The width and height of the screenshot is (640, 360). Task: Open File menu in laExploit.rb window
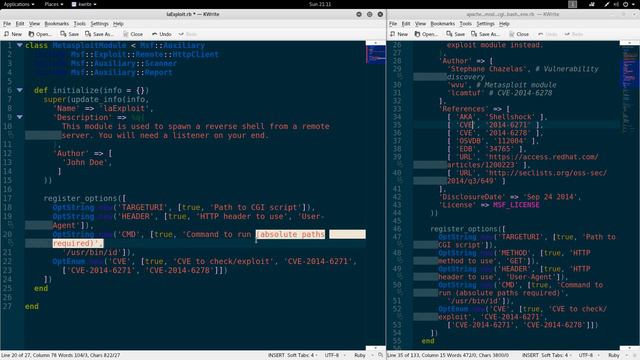coord(7,24)
